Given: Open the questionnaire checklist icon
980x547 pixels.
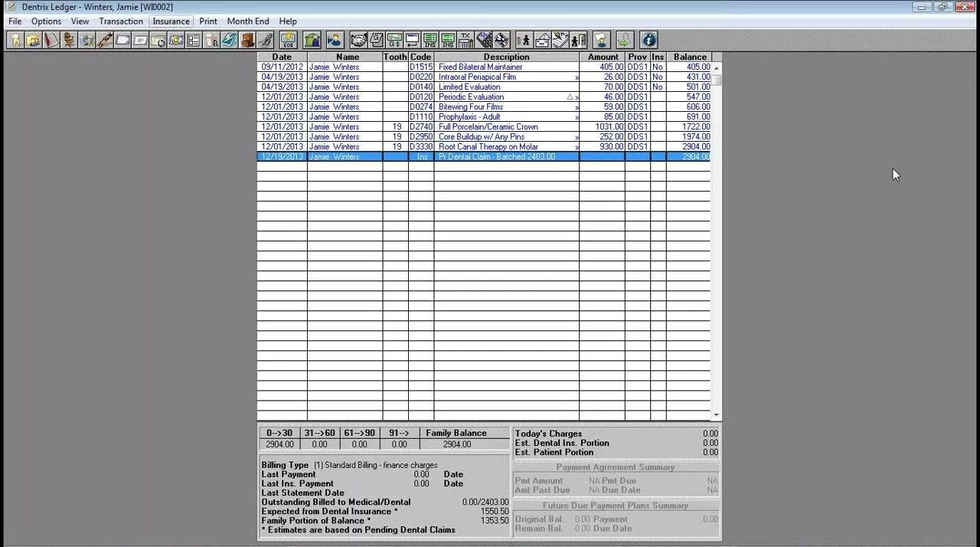Looking at the screenshot, I should click(x=194, y=40).
